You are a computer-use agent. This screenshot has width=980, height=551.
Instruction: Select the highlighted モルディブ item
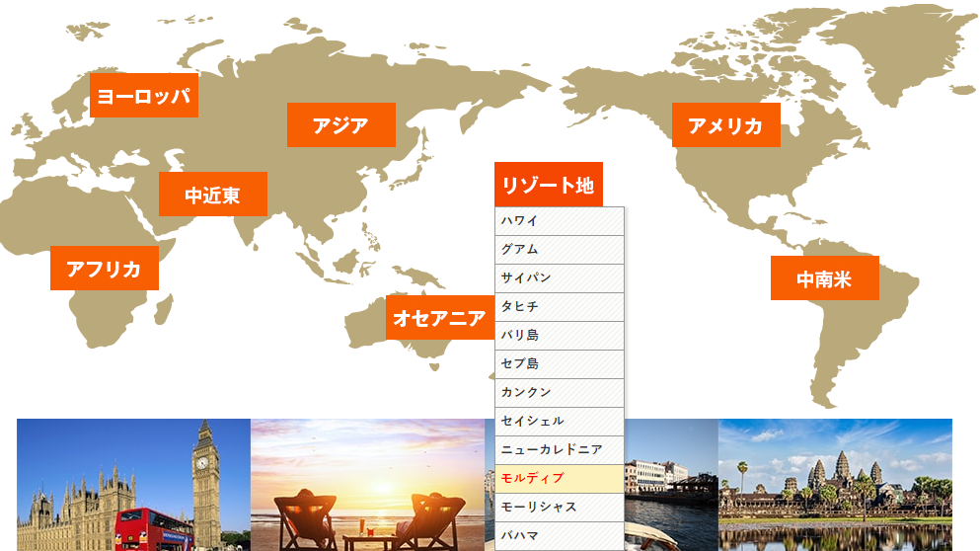559,478
